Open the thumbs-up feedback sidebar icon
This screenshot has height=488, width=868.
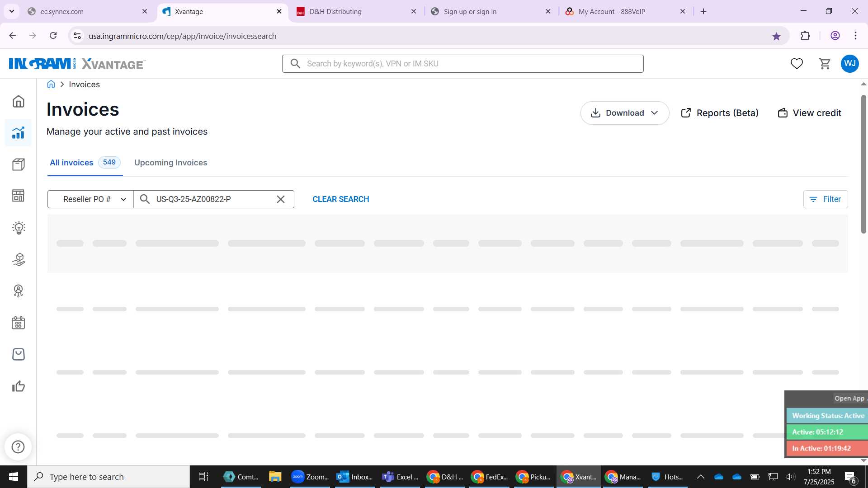(18, 386)
